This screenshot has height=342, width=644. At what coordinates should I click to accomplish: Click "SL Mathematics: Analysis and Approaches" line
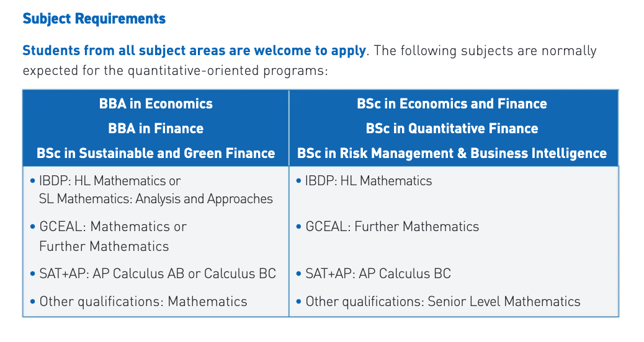[156, 199]
